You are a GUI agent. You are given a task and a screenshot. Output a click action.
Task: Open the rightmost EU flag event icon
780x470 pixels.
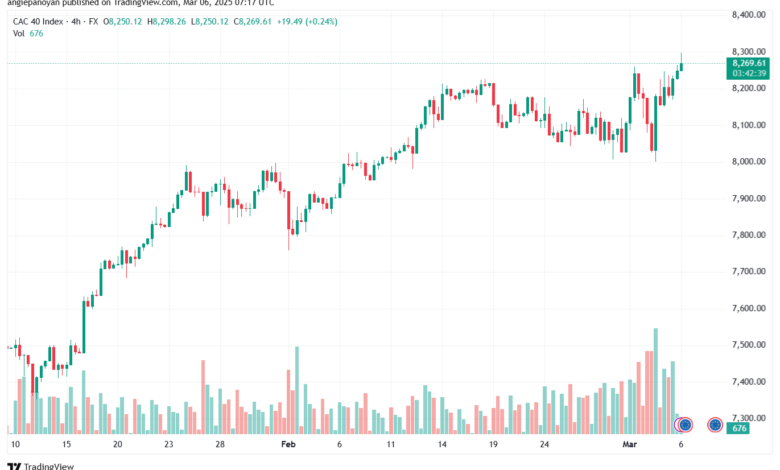[715, 425]
